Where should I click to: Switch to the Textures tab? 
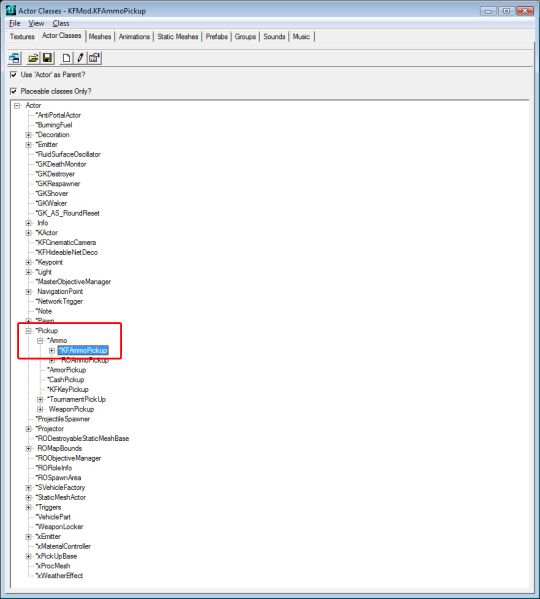(22, 37)
